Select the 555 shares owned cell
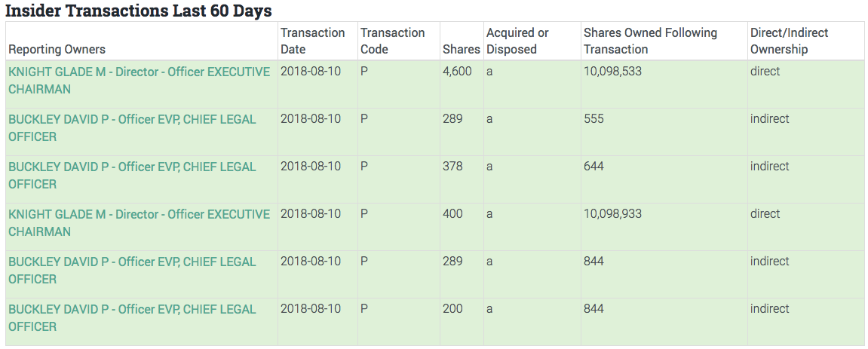 (x=593, y=119)
